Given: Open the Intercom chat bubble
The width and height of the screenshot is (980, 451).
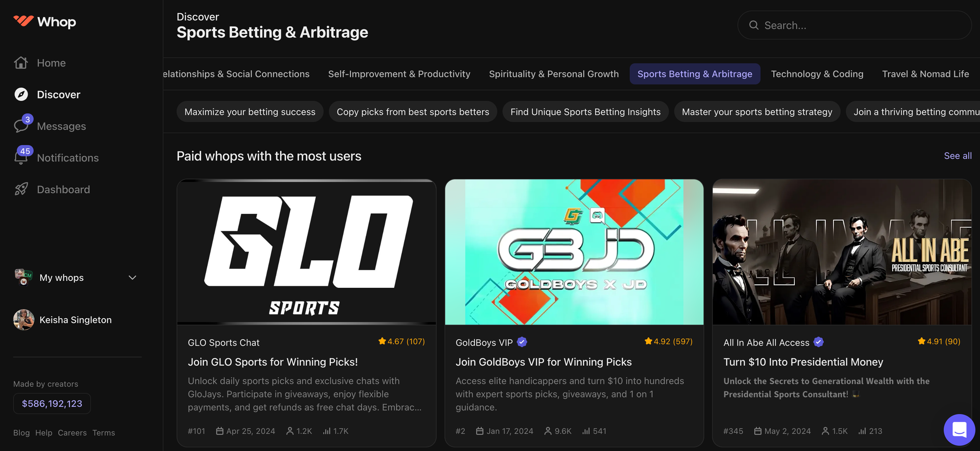Looking at the screenshot, I should 959,429.
